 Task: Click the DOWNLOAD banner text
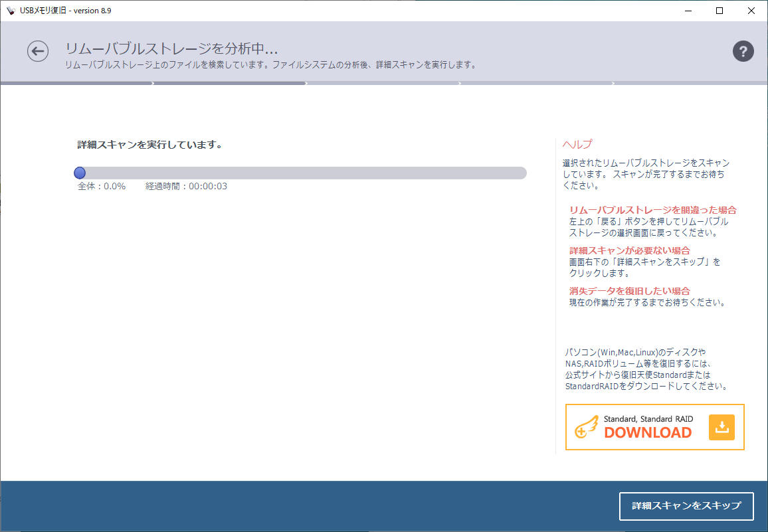click(x=648, y=432)
